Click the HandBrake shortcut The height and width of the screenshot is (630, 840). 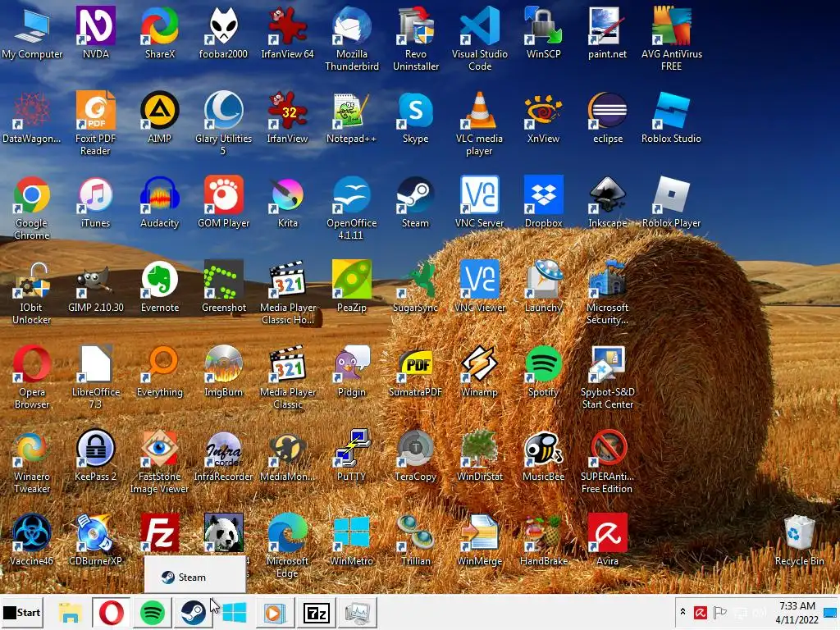click(x=543, y=540)
